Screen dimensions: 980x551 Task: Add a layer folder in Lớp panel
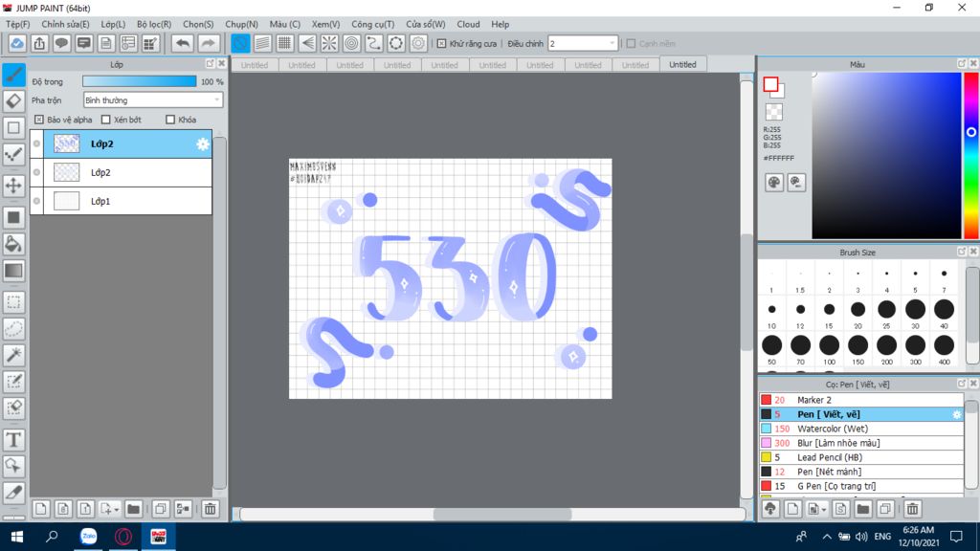click(133, 509)
